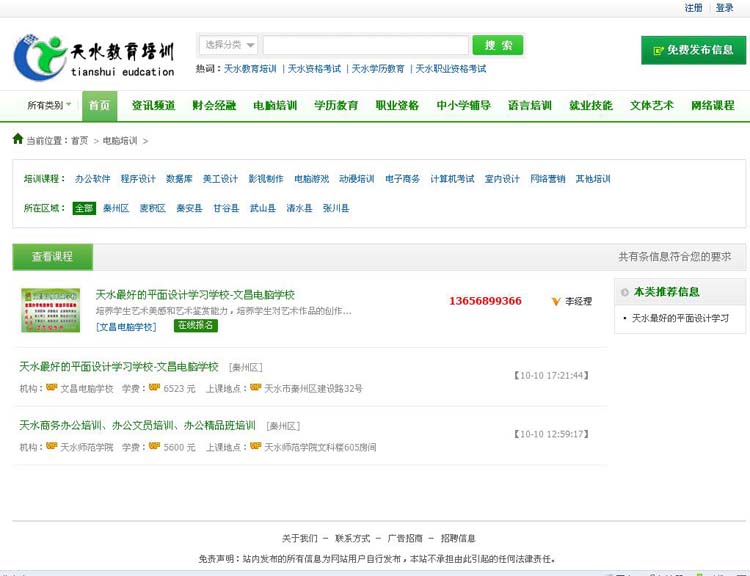Switch to the 查看课程 tab
Viewport: 750px width, 576px height.
coord(53,257)
